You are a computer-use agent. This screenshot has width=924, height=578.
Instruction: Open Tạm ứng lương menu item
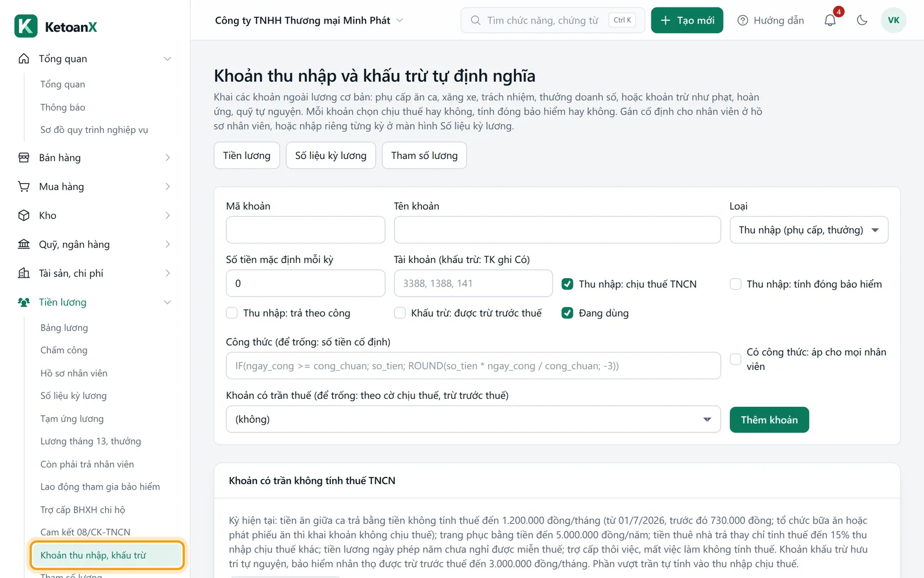(x=72, y=418)
